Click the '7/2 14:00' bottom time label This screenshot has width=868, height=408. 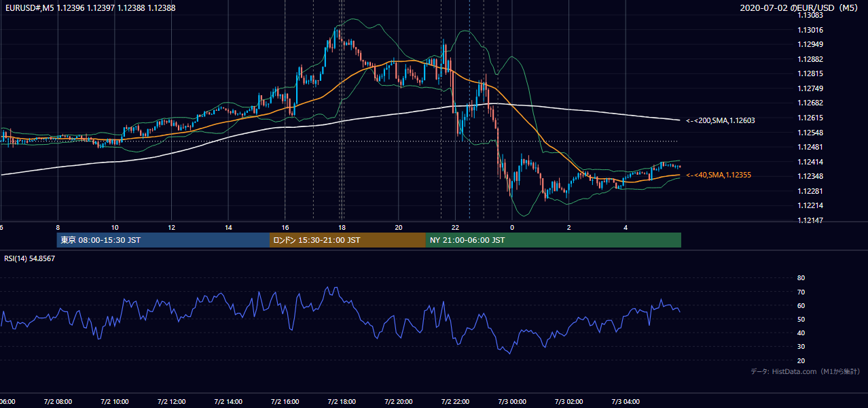click(x=228, y=401)
